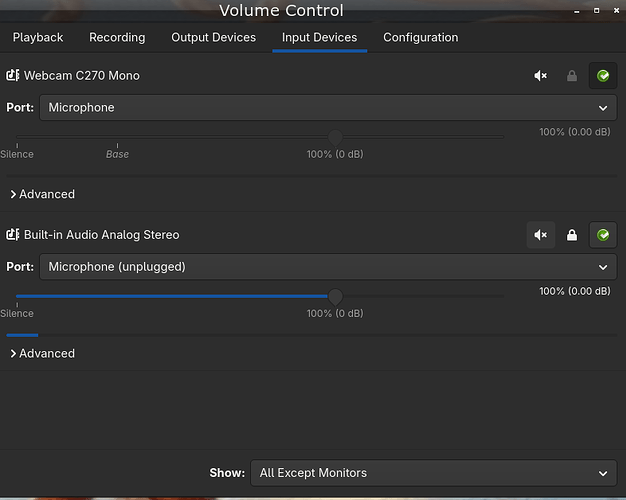Click the Webcam C270 Mono device icon
Viewport: 626px width, 500px height.
(x=13, y=76)
